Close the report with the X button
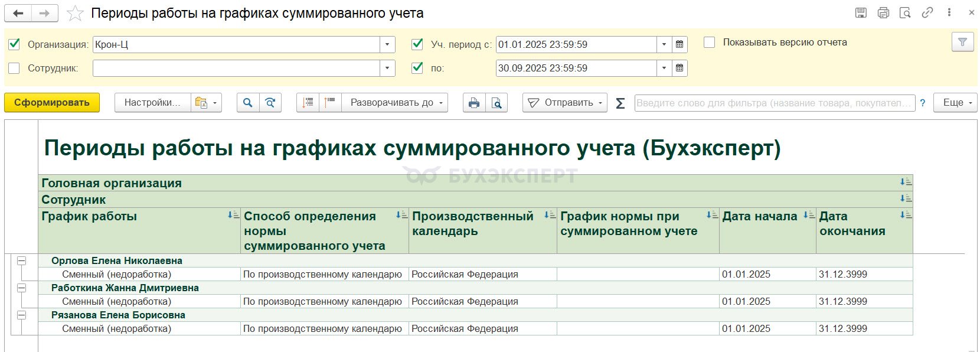The height and width of the screenshot is (352, 980). pyautogui.click(x=972, y=12)
